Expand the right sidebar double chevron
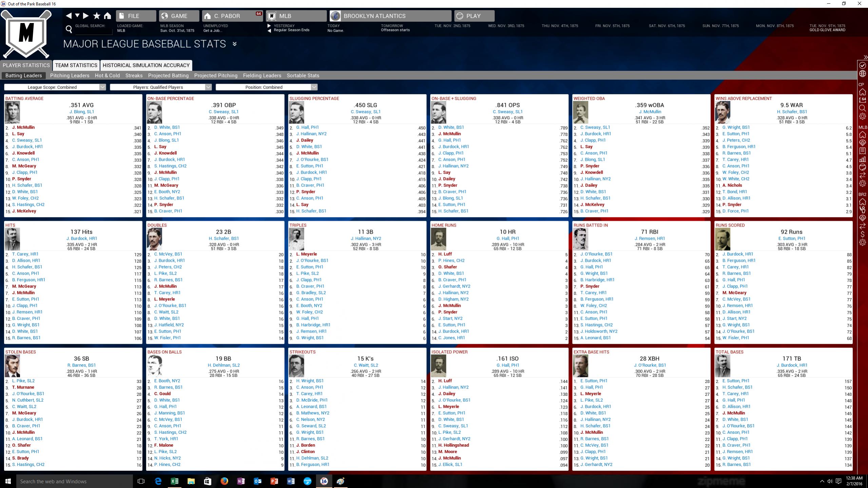The height and width of the screenshot is (488, 868). pyautogui.click(x=865, y=57)
